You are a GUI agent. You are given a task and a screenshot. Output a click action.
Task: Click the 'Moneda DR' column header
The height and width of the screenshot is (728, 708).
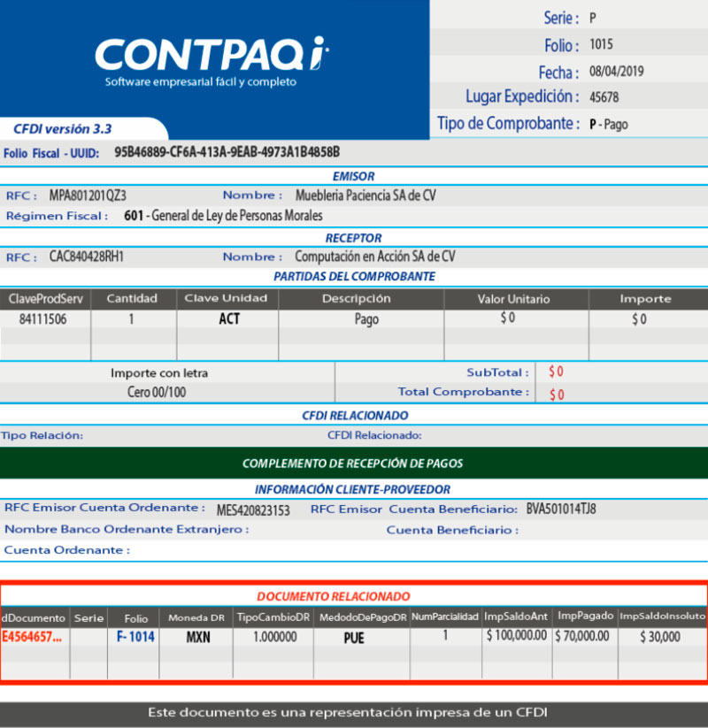pyautogui.click(x=196, y=618)
